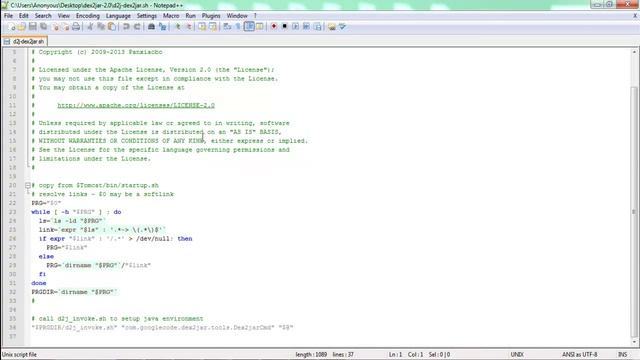Create a new document from the toolbar
640x360 pixels.
click(x=11, y=27)
